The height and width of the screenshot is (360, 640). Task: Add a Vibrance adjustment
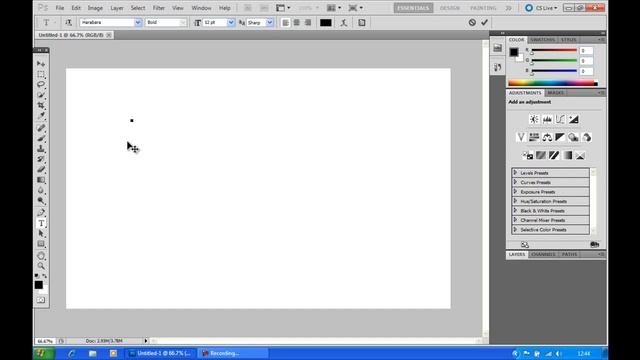click(x=521, y=137)
